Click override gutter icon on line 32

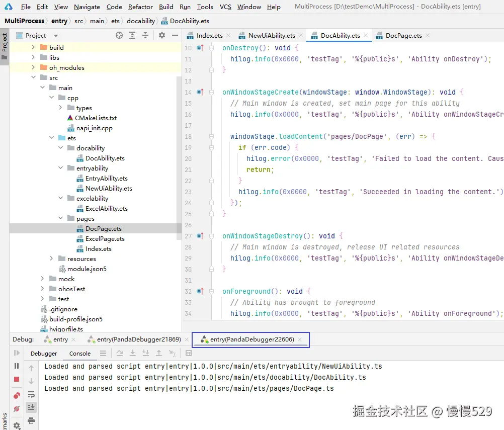200,291
